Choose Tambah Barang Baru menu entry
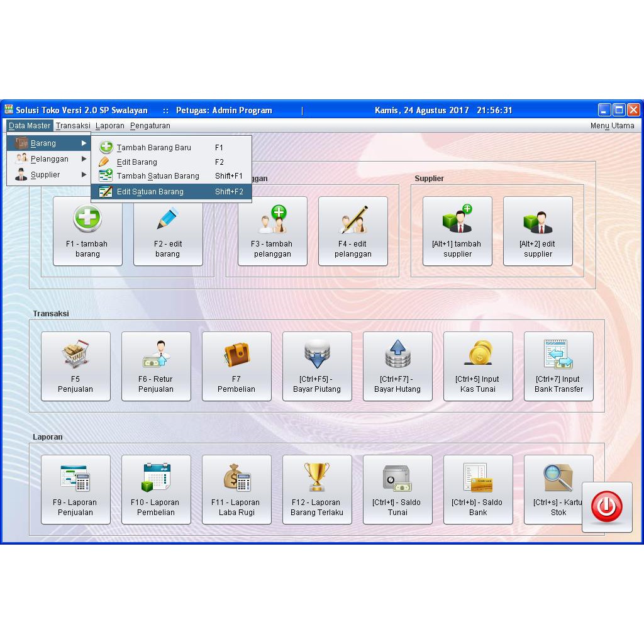The image size is (644, 644). [x=171, y=147]
